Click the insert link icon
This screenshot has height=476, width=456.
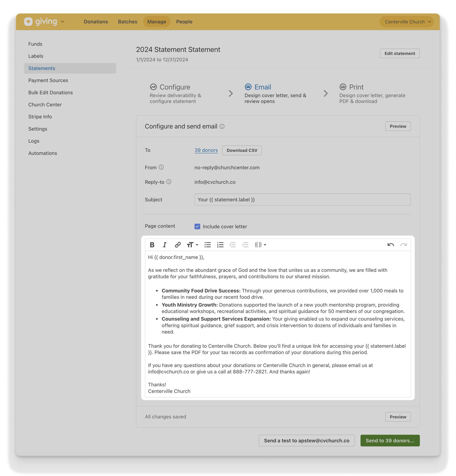click(177, 245)
